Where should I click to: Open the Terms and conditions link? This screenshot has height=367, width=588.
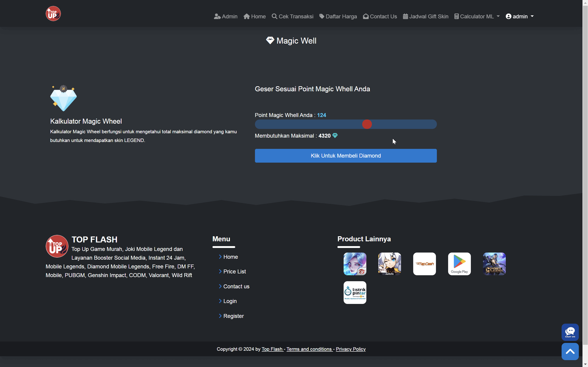309,349
